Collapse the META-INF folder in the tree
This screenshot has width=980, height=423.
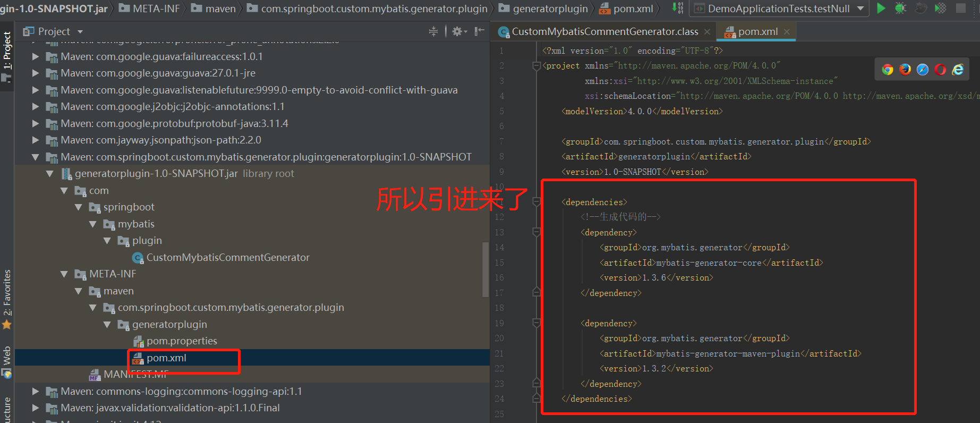click(64, 274)
